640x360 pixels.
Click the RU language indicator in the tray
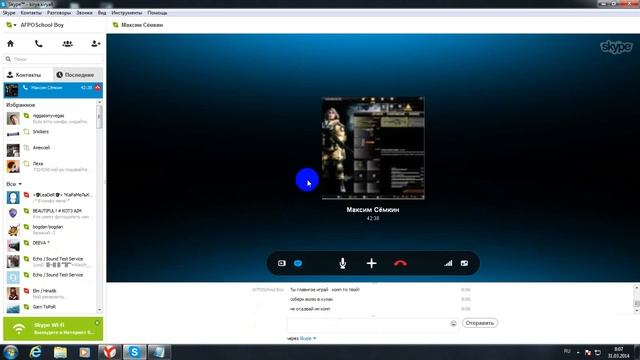(567, 351)
